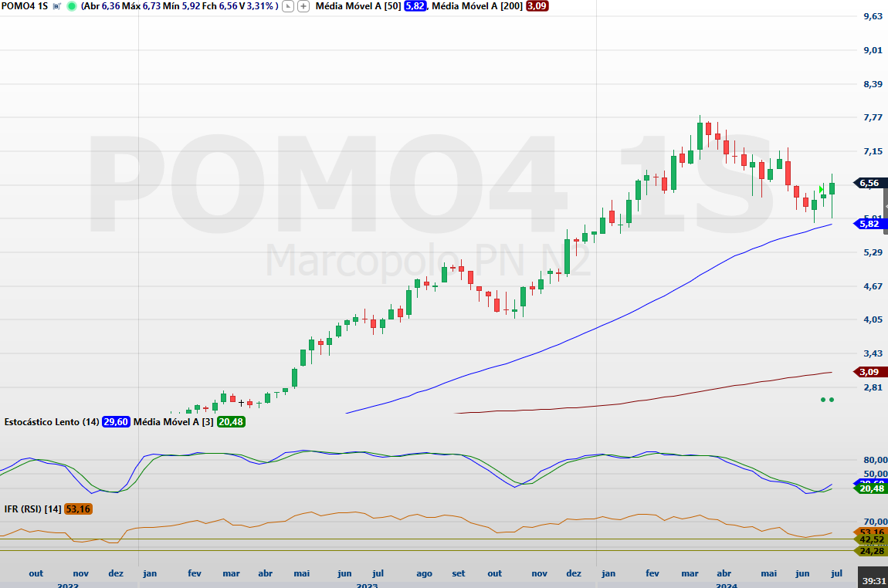The image size is (888, 588).
Task: Click the green status circle in header
Action: point(72,6)
